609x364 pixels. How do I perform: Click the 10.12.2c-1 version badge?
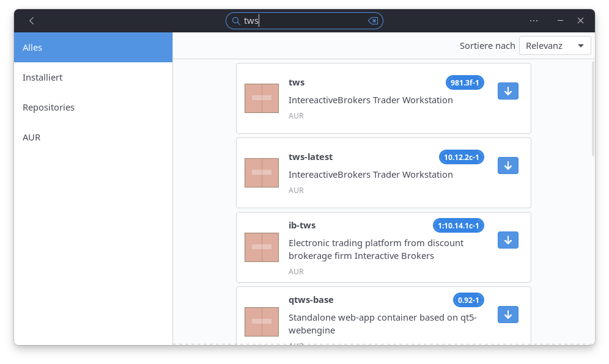coord(462,157)
